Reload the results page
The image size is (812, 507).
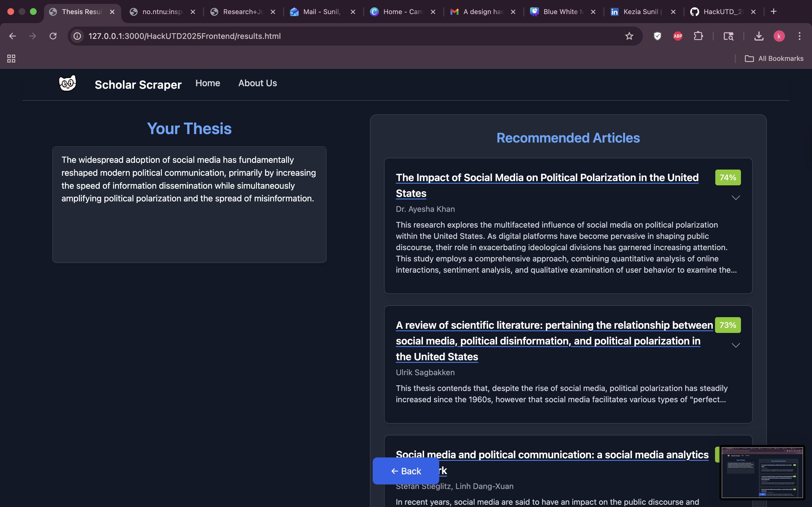53,36
